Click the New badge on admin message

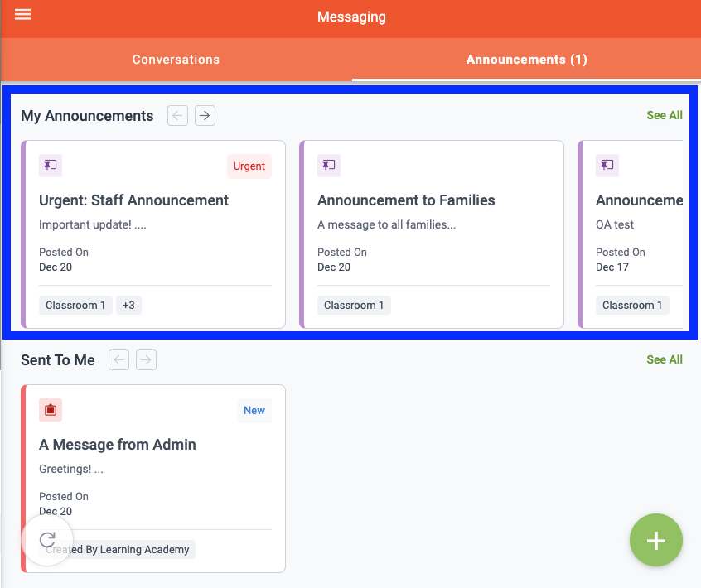(254, 411)
